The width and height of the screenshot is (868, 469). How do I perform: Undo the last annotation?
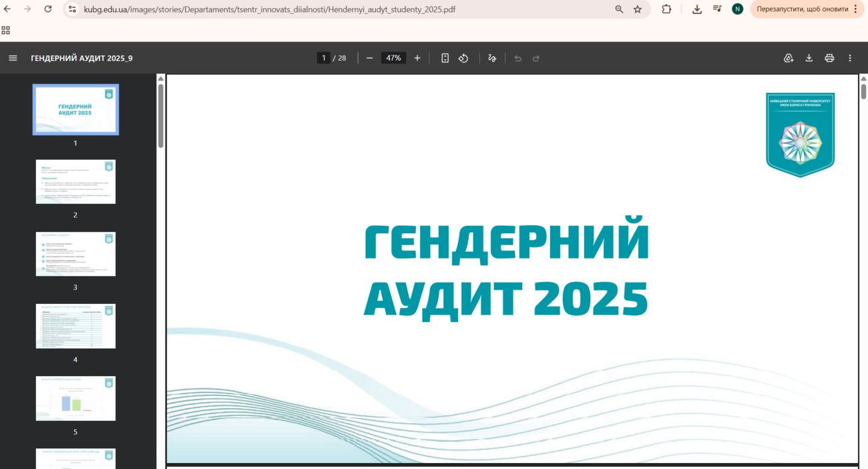[x=517, y=58]
